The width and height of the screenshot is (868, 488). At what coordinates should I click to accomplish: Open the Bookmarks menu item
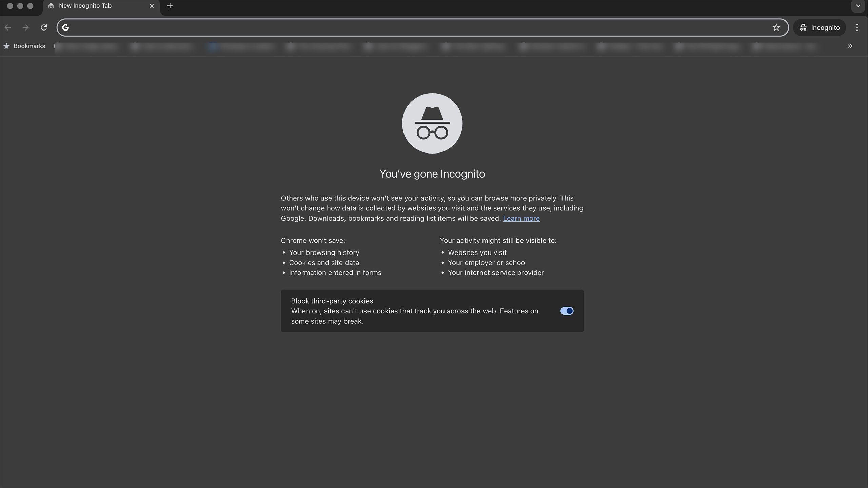click(x=24, y=46)
